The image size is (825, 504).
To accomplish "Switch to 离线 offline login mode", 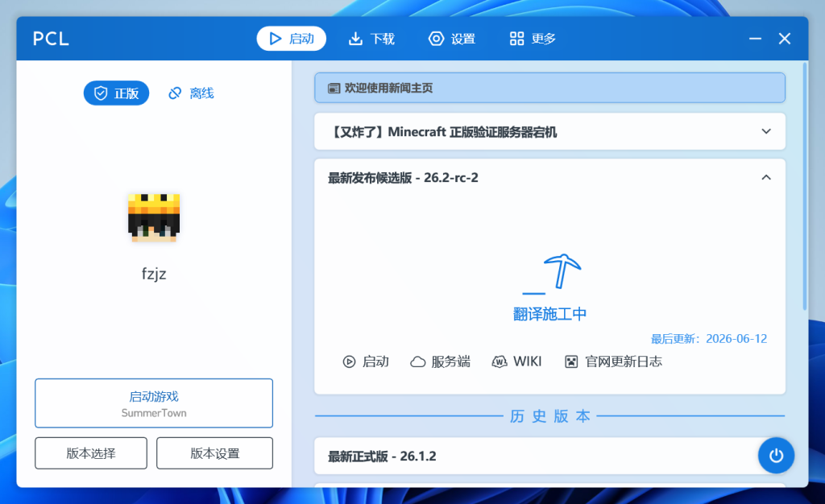I will pos(191,93).
